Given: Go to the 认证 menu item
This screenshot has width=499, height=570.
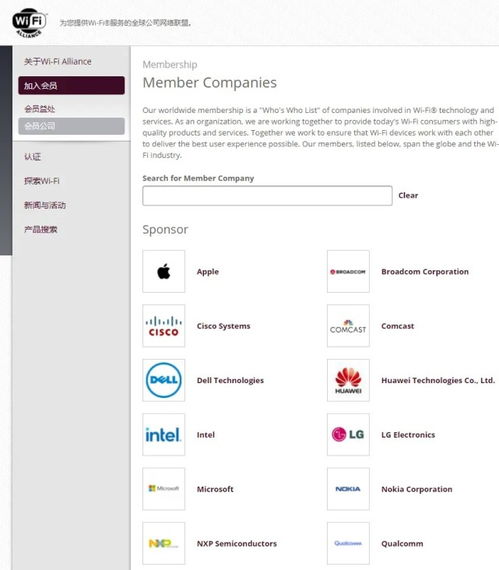Looking at the screenshot, I should 32,157.
